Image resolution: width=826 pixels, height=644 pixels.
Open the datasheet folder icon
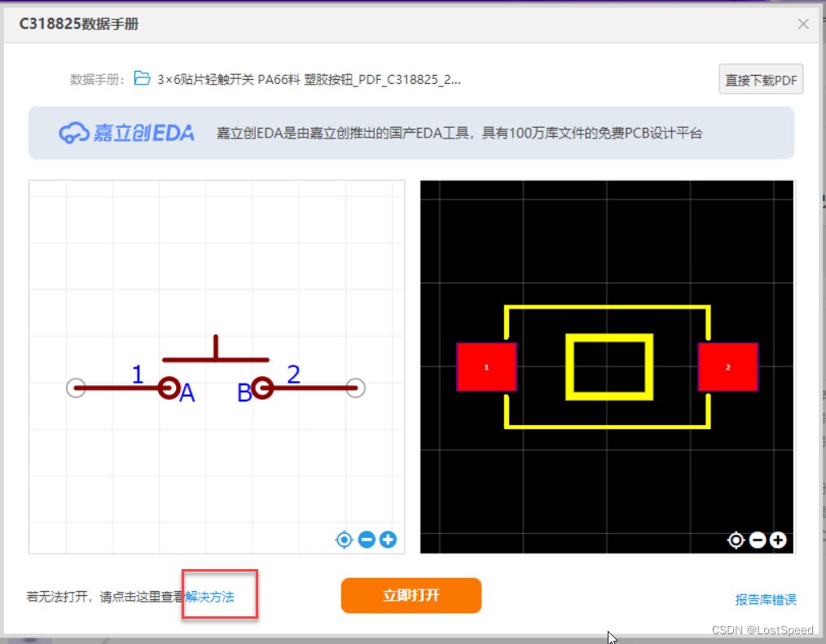pos(142,78)
